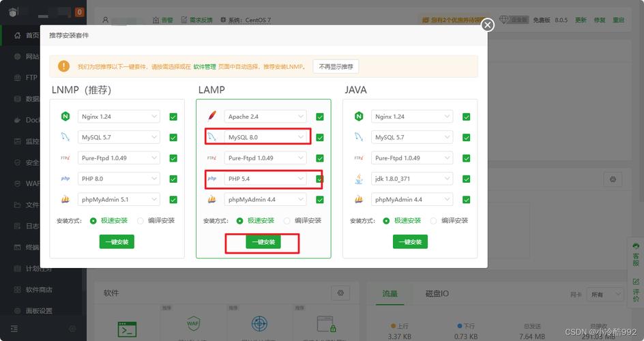Select the 流量 tab

click(390, 293)
